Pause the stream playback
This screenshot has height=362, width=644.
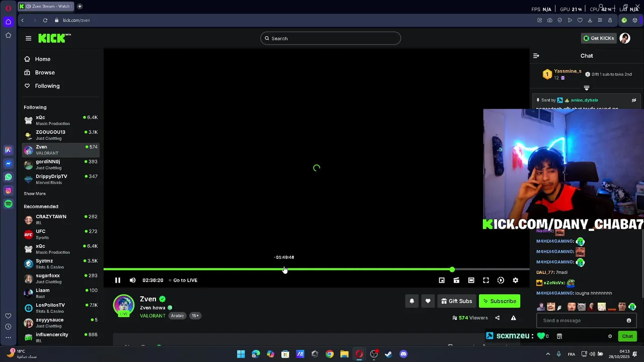pyautogui.click(x=118, y=280)
